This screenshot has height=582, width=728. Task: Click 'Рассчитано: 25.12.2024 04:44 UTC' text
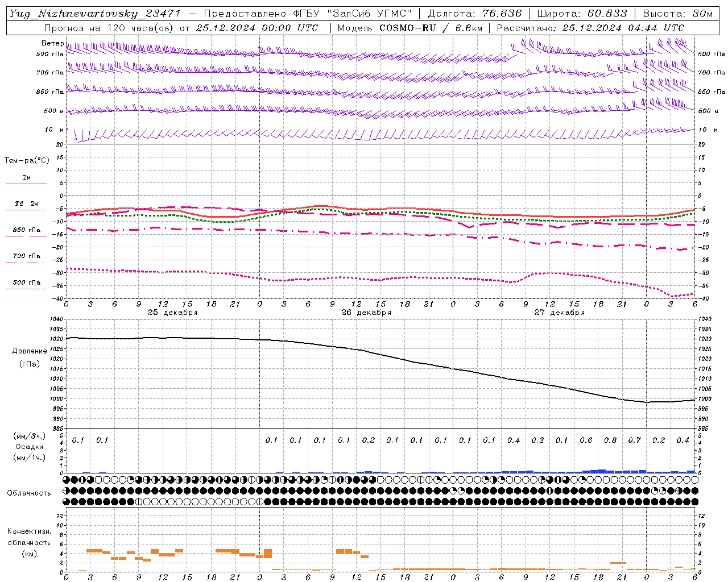click(590, 28)
